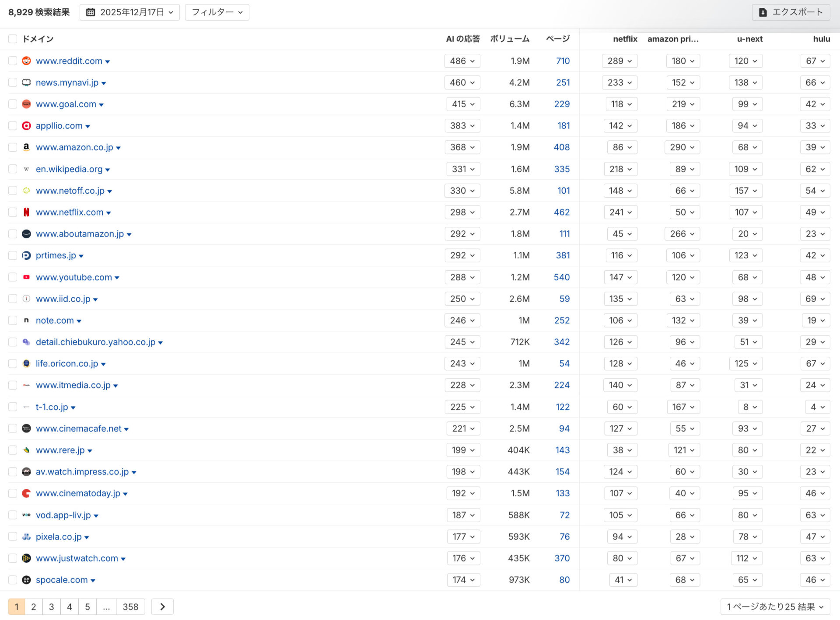Viewport: 840px width, 620px height.
Task: Open the フィルター dropdown
Action: (x=217, y=12)
